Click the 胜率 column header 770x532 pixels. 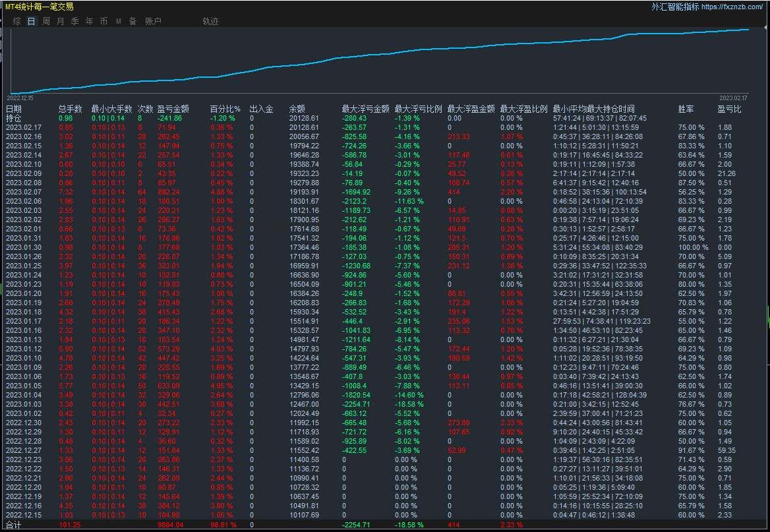pyautogui.click(x=686, y=109)
